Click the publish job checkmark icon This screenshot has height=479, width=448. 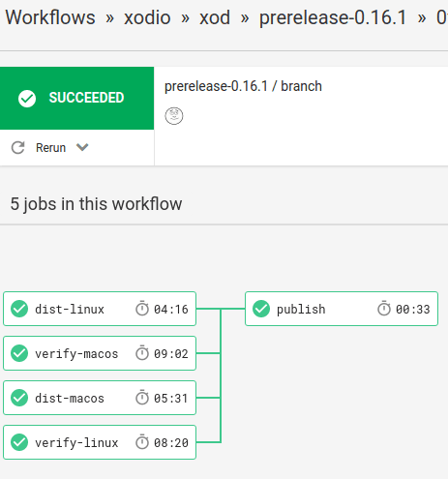pyautogui.click(x=261, y=309)
